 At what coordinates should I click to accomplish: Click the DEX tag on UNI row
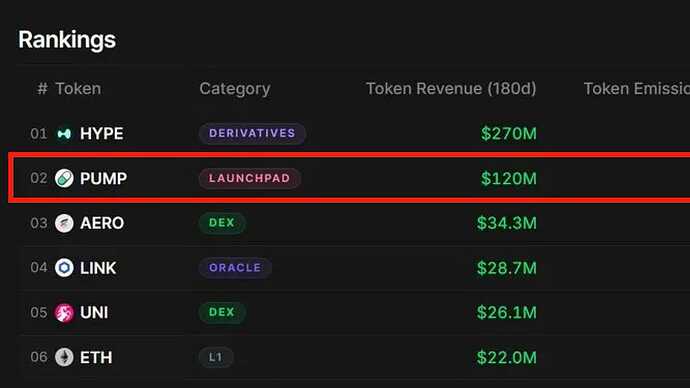coord(222,312)
